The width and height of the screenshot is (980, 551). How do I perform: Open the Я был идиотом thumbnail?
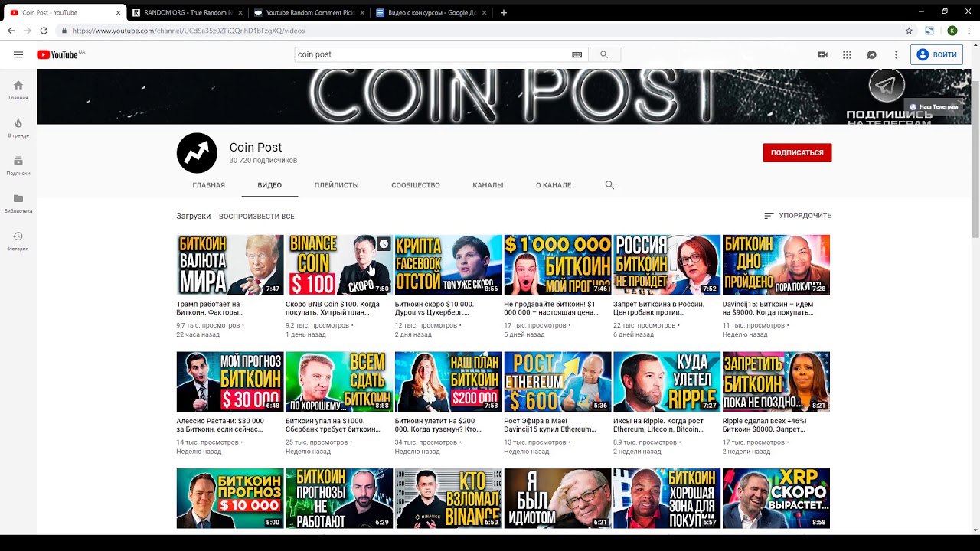557,498
